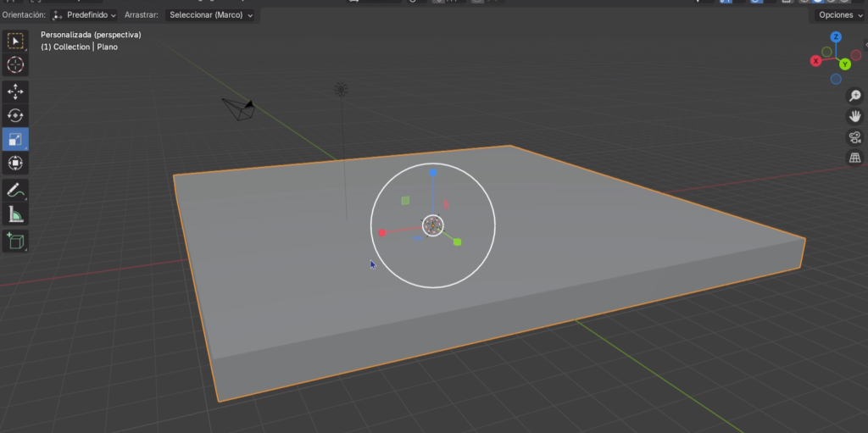Select the Move tool
Viewport: 868px width, 433px height.
15,92
